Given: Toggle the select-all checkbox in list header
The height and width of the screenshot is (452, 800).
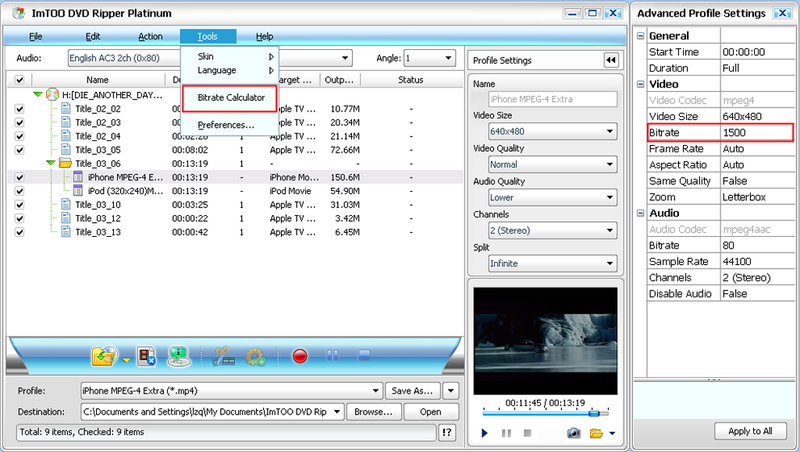Looking at the screenshot, I should (x=19, y=80).
